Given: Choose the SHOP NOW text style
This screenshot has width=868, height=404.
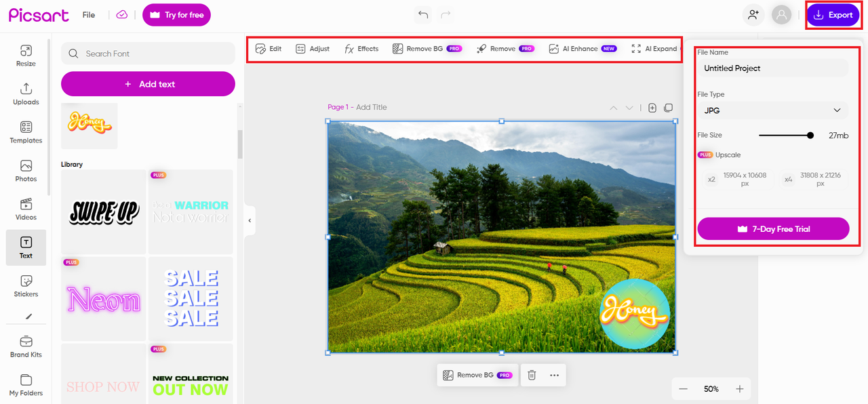Looking at the screenshot, I should [x=104, y=373].
